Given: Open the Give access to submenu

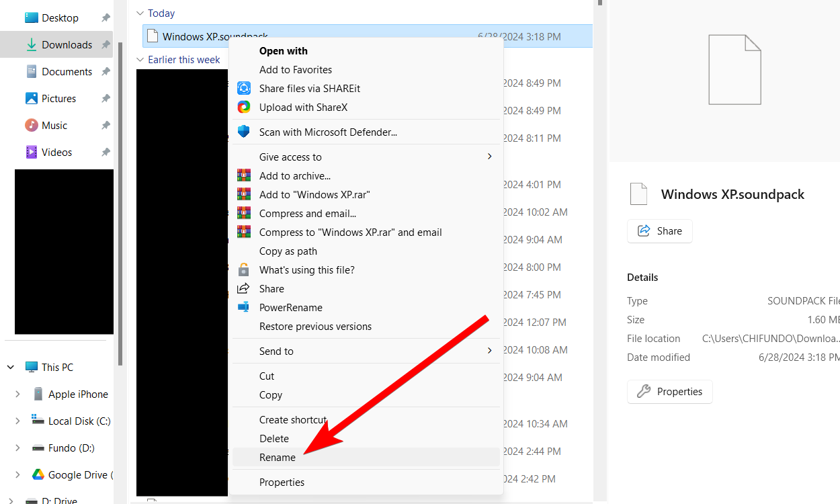Looking at the screenshot, I should click(x=366, y=157).
